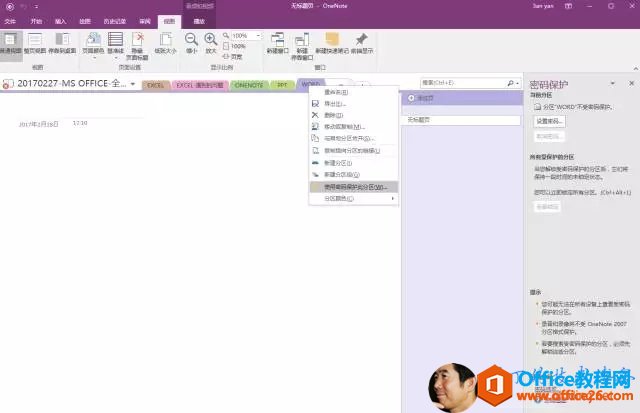Choose Copy Link to Section entry
The image size is (640, 413).
(x=353, y=151)
